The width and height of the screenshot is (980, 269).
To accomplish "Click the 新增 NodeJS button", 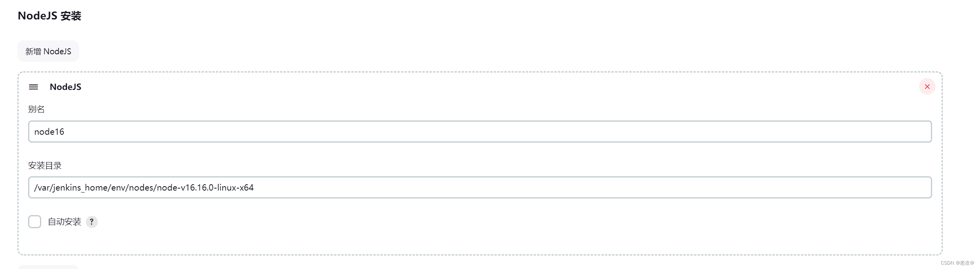I will [x=48, y=51].
